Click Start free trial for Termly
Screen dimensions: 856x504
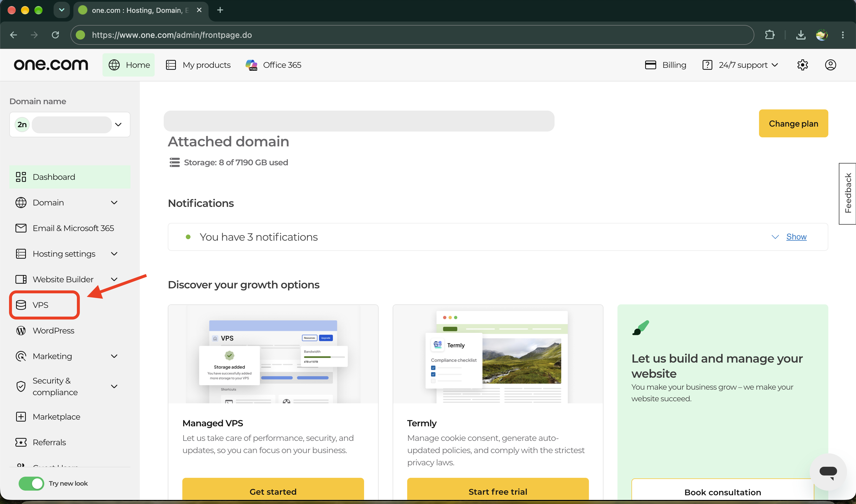[498, 490]
